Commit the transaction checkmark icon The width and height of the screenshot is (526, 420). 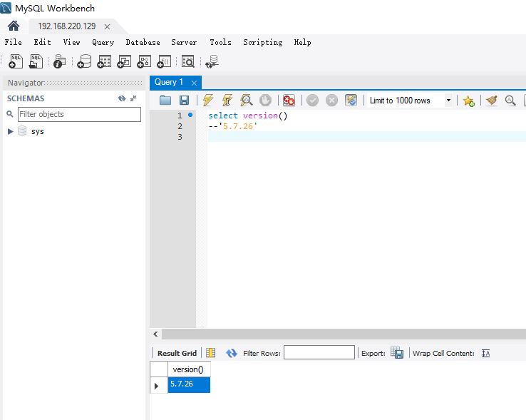click(x=312, y=100)
